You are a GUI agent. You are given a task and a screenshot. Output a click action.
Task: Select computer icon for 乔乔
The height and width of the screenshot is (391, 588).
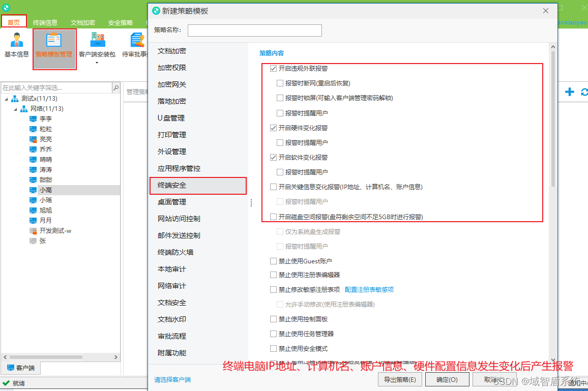(33, 149)
